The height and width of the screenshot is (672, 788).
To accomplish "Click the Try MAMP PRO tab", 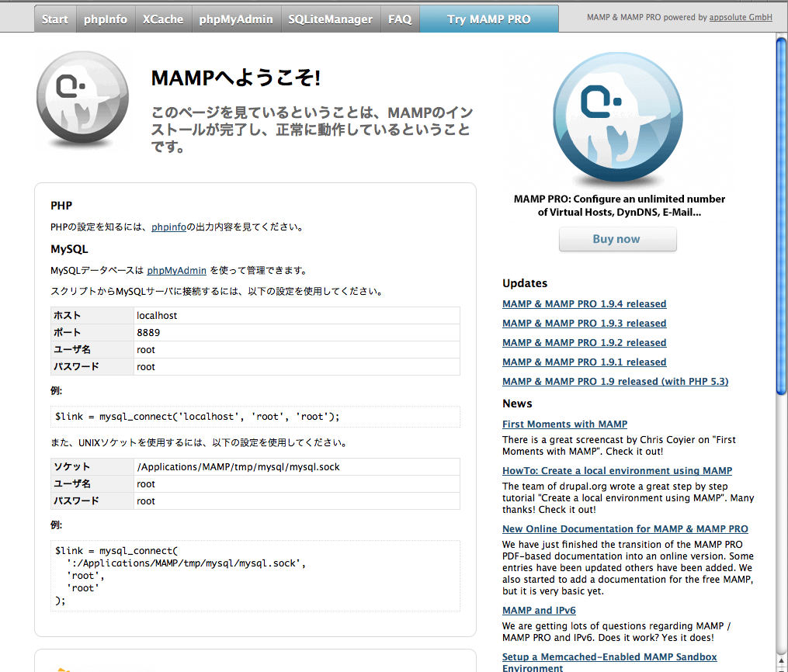I will (489, 19).
